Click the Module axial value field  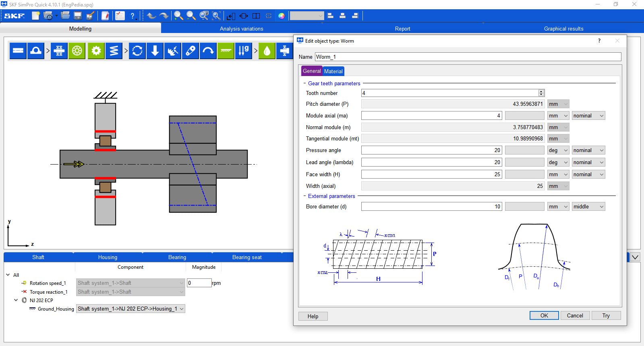point(431,115)
